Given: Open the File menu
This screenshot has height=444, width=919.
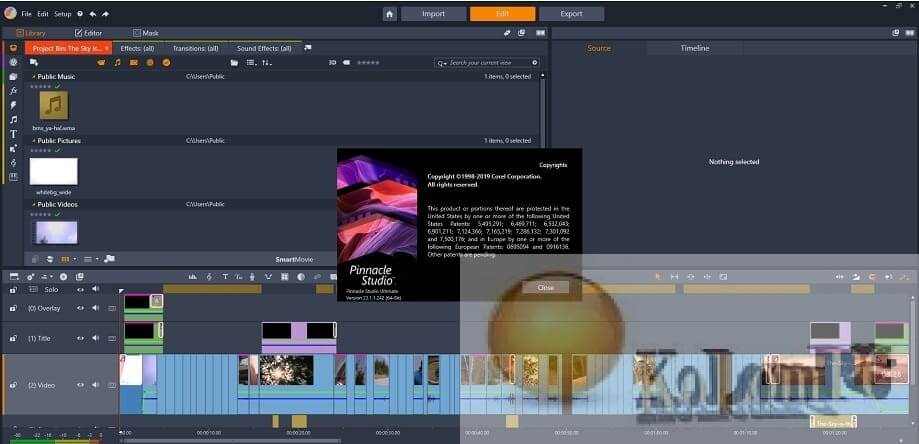Looking at the screenshot, I should point(26,15).
